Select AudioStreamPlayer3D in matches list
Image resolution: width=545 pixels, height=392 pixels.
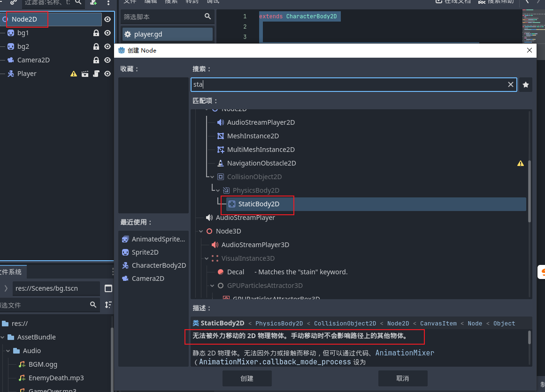[255, 245]
